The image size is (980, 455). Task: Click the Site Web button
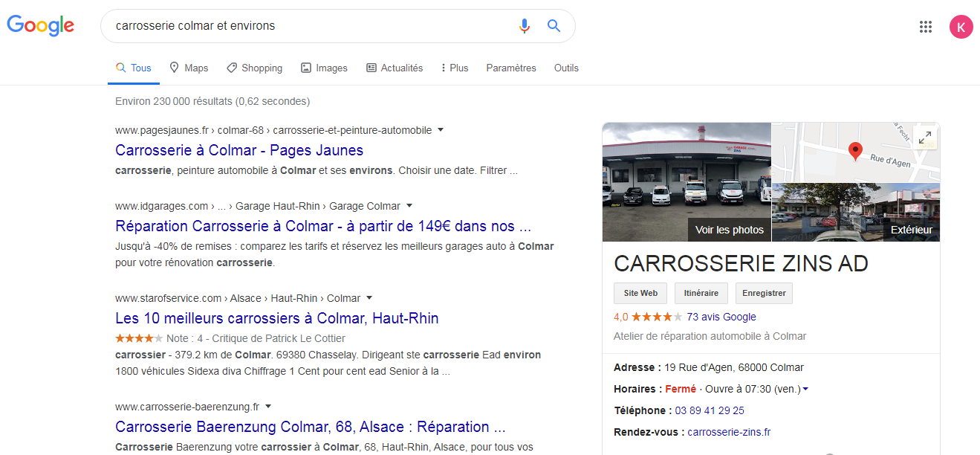pyautogui.click(x=640, y=293)
